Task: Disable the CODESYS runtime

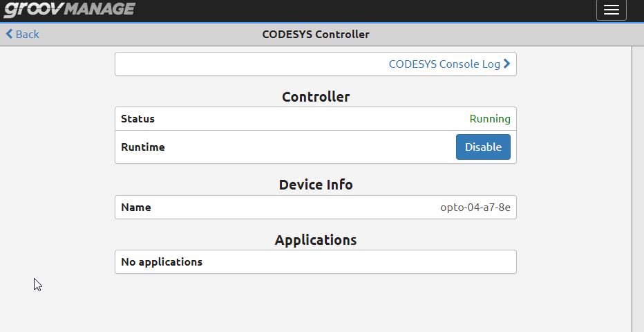Action: 483,147
